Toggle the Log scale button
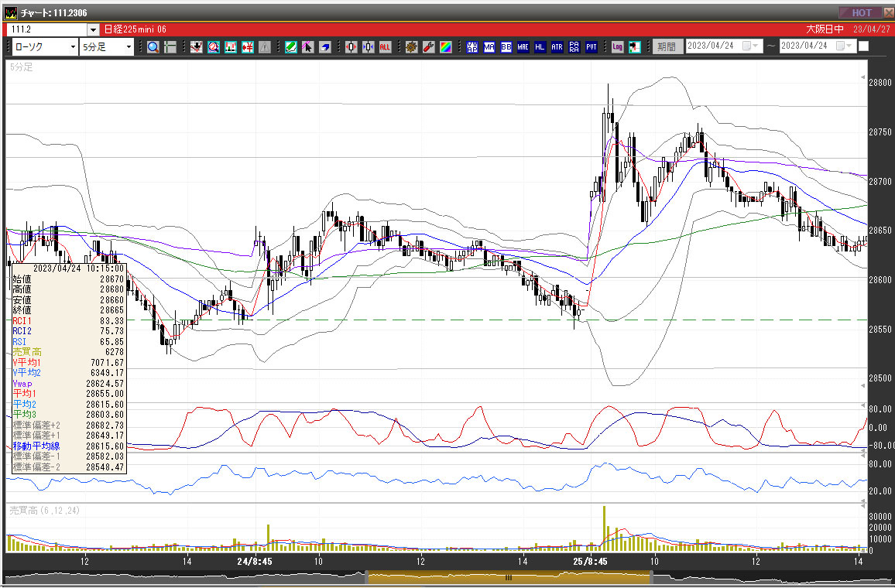 click(618, 46)
